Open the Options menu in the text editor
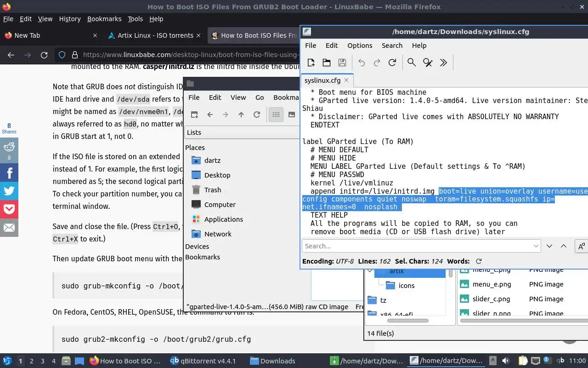The height and width of the screenshot is (368, 588). click(x=360, y=46)
